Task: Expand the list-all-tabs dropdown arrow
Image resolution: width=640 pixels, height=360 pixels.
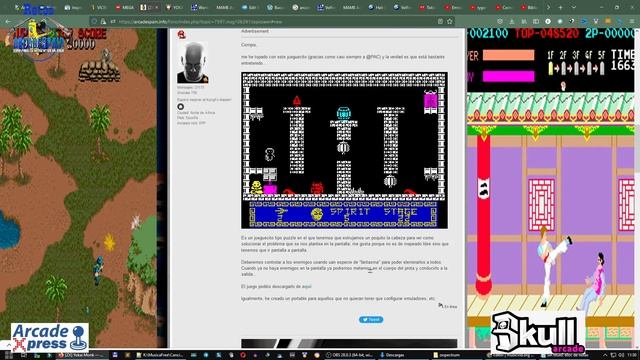Action: pos(573,7)
